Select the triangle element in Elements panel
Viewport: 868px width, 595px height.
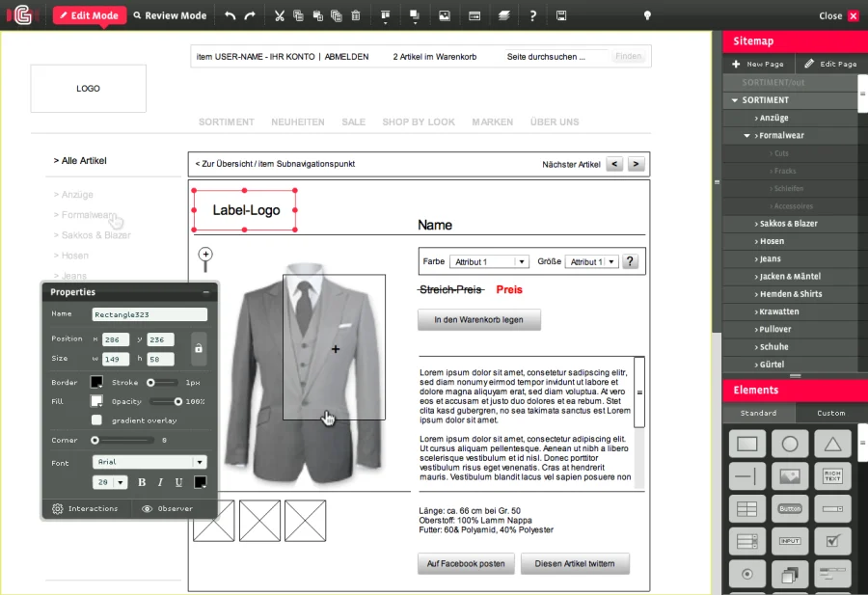coord(832,445)
